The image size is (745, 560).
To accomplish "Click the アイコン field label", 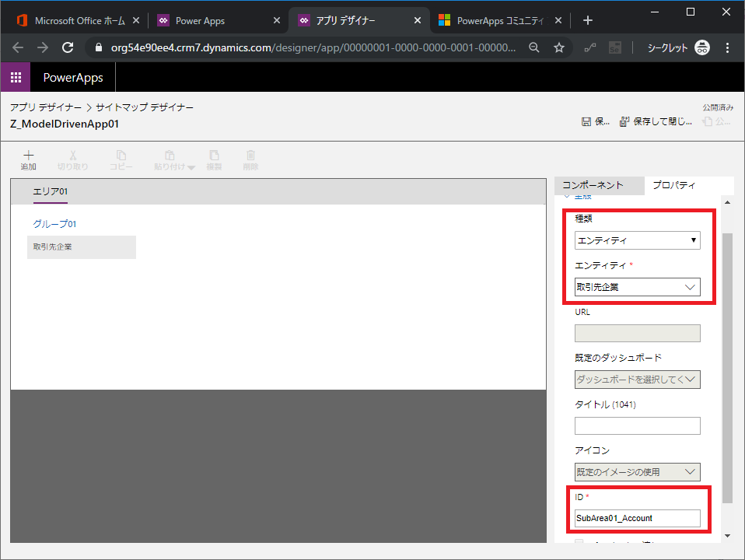I will tap(592, 450).
